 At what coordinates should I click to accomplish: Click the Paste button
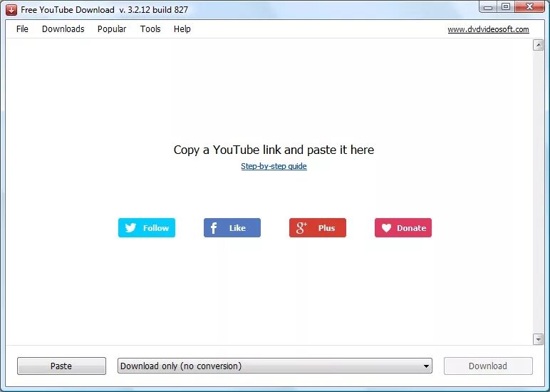pos(61,366)
